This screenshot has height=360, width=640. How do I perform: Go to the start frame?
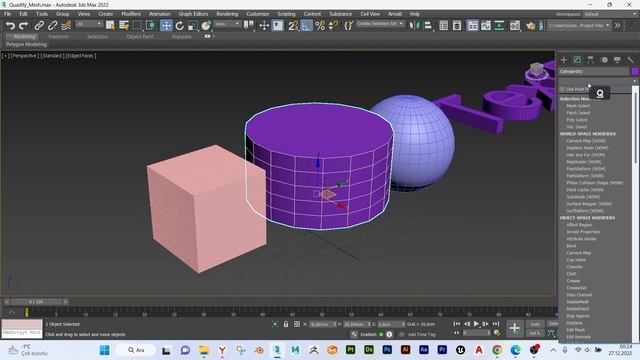point(457,324)
